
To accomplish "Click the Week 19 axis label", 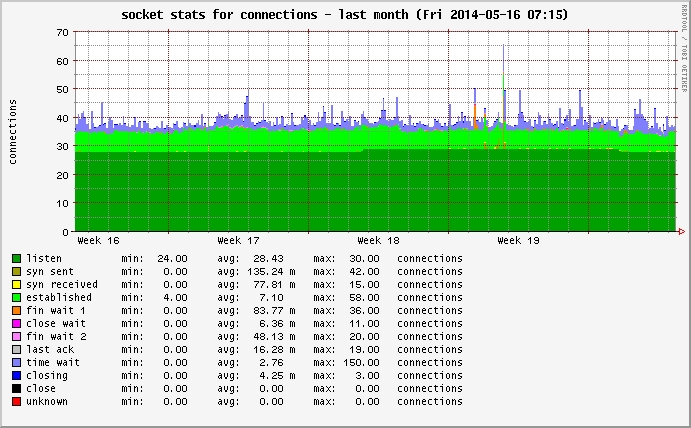I will (x=518, y=241).
